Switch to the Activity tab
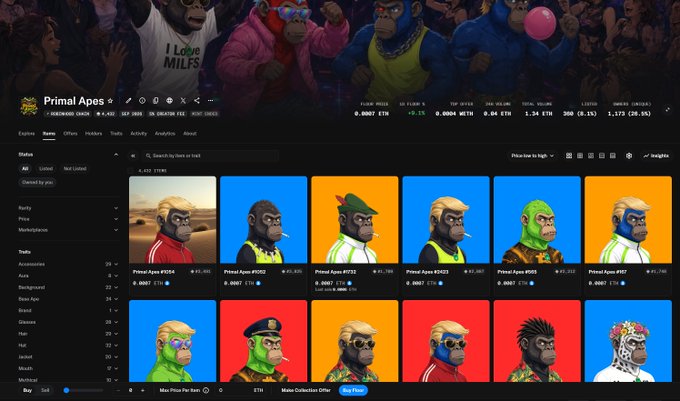This screenshot has width=680, height=401. [x=138, y=134]
